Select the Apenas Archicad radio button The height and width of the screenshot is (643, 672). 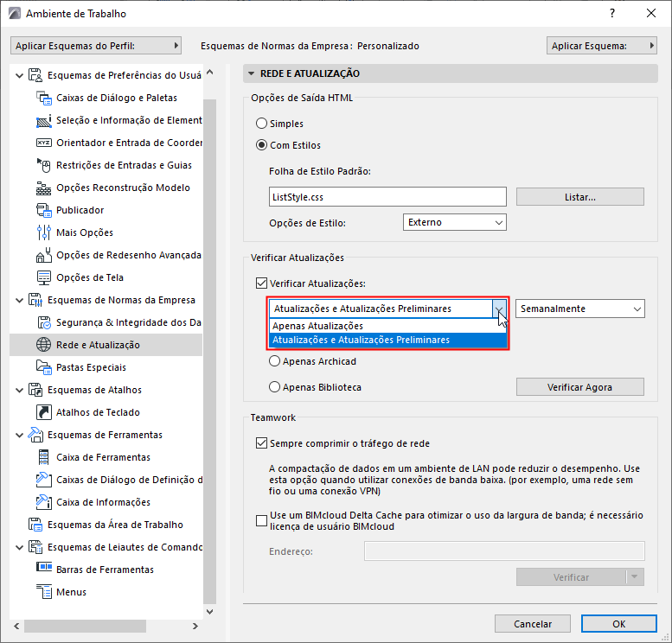tap(274, 361)
